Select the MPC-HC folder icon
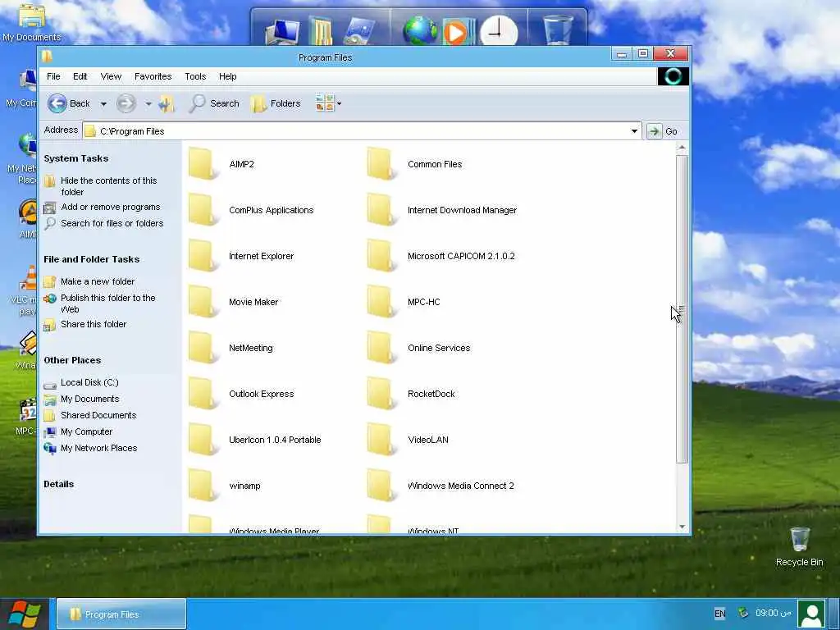This screenshot has height=630, width=840. [x=381, y=302]
